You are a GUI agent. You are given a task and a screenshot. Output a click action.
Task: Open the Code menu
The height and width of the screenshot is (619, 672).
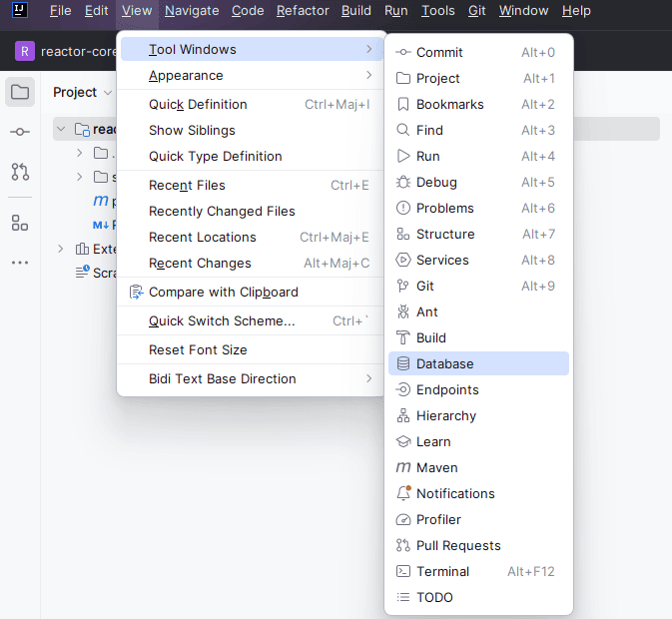tap(248, 10)
